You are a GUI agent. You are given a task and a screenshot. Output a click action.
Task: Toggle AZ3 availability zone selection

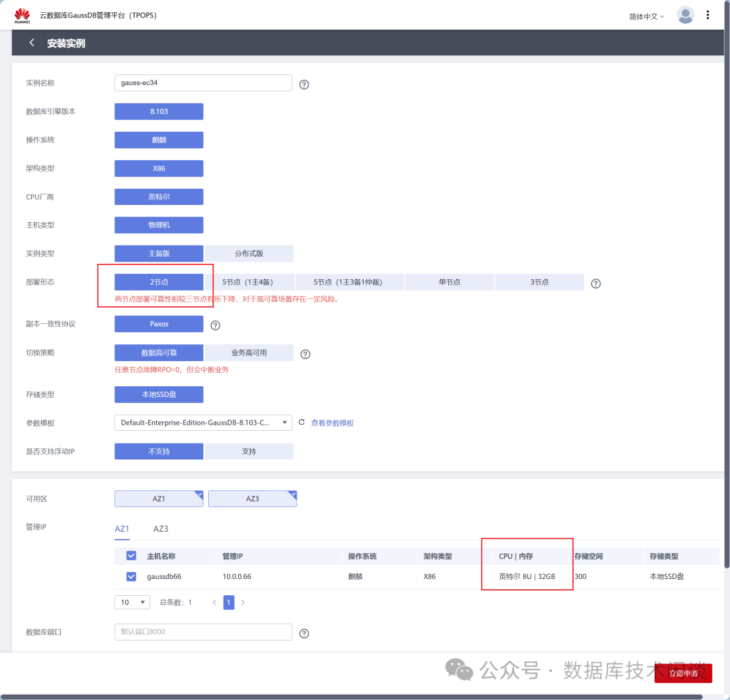(x=252, y=499)
